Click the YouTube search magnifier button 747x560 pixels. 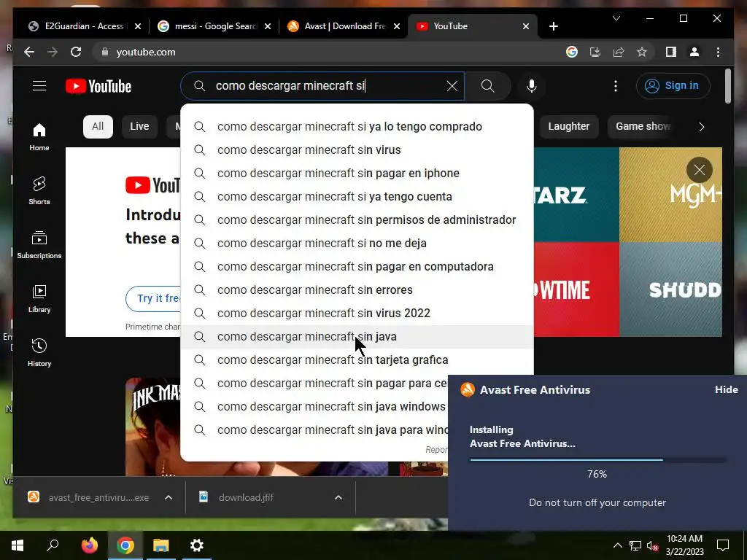point(488,86)
